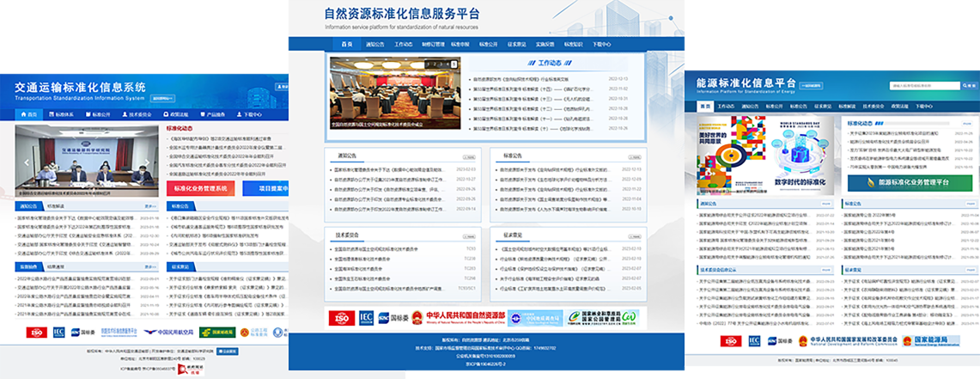Open 产品抽查 menu on transportation site
The height and width of the screenshot is (379, 980).
pyautogui.click(x=212, y=115)
